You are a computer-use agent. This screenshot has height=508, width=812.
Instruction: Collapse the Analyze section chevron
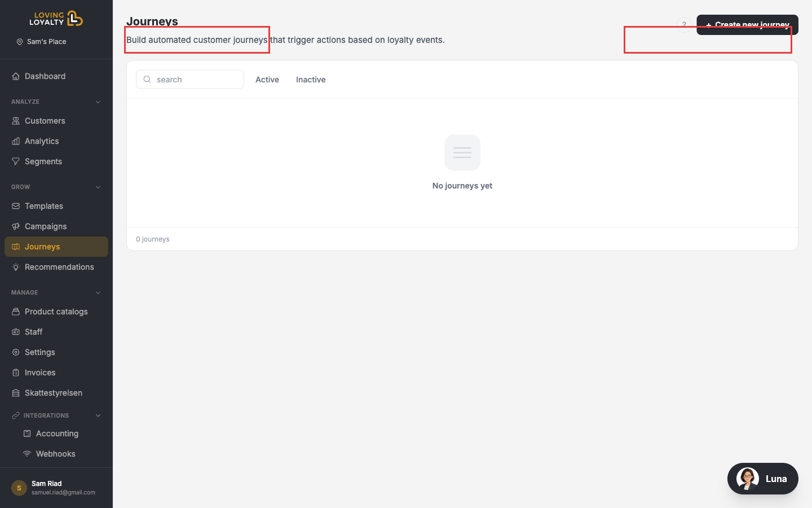click(x=98, y=102)
